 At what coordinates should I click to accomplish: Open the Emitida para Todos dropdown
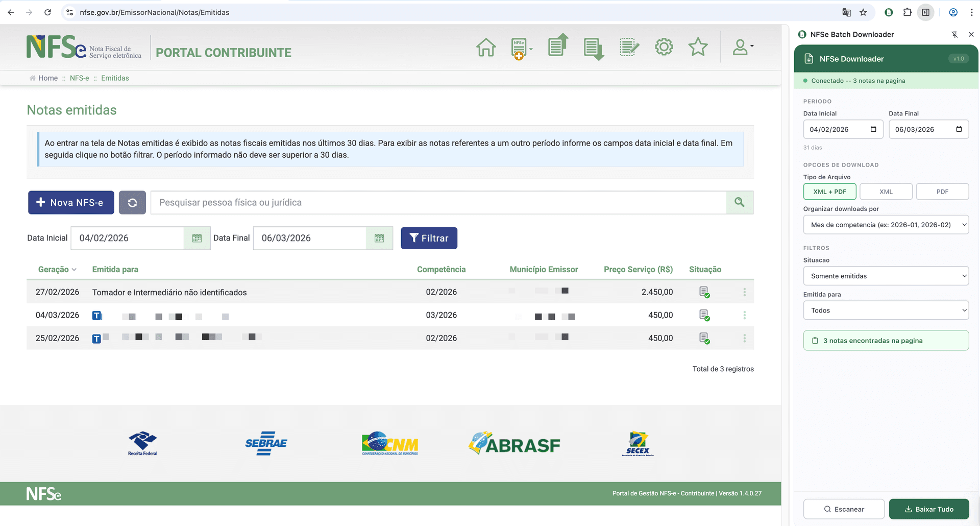[886, 310]
